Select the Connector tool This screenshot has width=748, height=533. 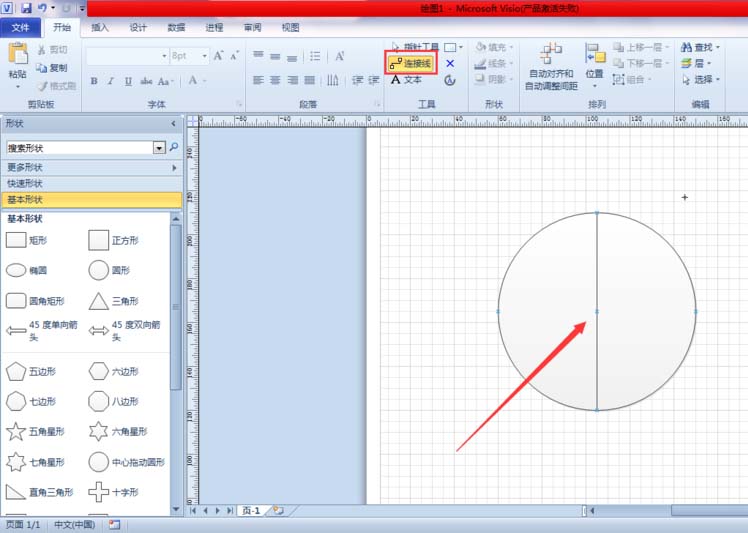[x=410, y=63]
